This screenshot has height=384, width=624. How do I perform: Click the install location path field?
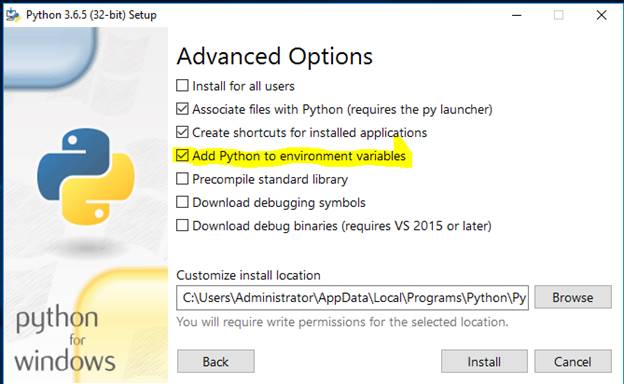(x=352, y=297)
